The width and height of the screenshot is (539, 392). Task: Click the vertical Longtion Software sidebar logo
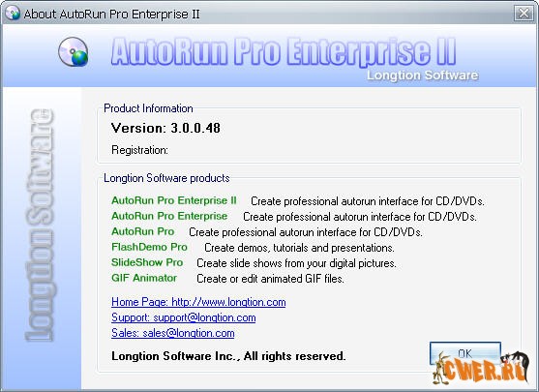pos(41,225)
